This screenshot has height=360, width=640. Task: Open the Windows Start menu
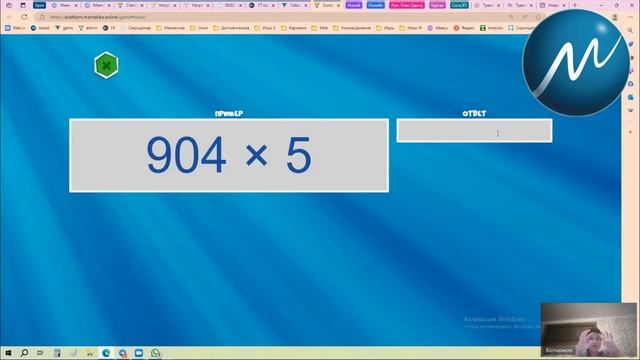point(8,353)
